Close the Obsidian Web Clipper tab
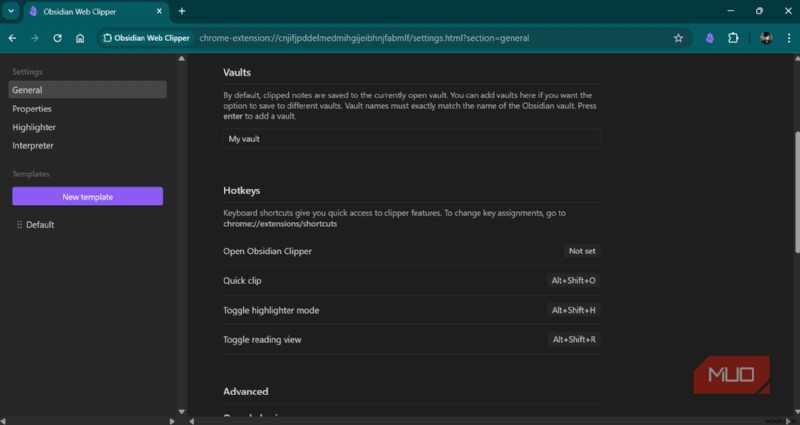Image resolution: width=800 pixels, height=425 pixels. pyautogui.click(x=159, y=11)
